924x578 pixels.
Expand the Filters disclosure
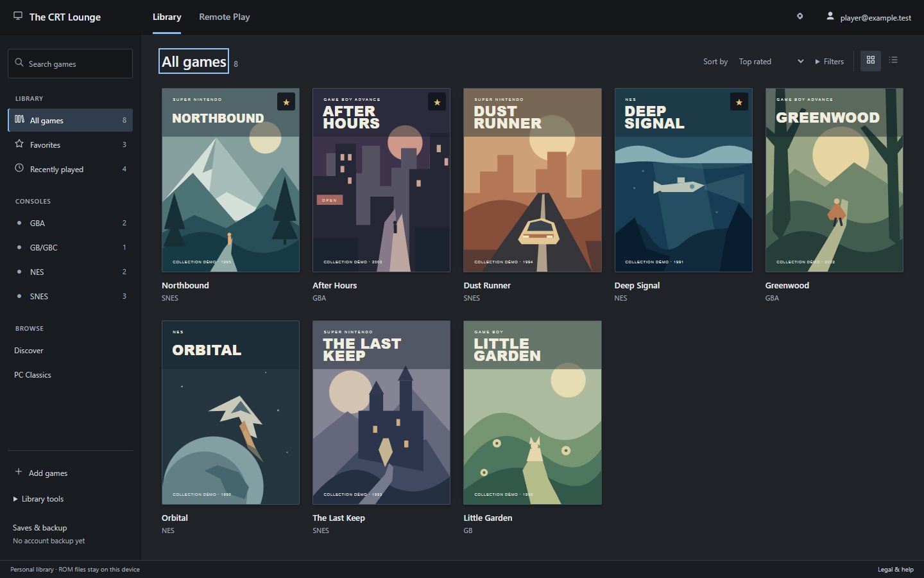pyautogui.click(x=830, y=62)
